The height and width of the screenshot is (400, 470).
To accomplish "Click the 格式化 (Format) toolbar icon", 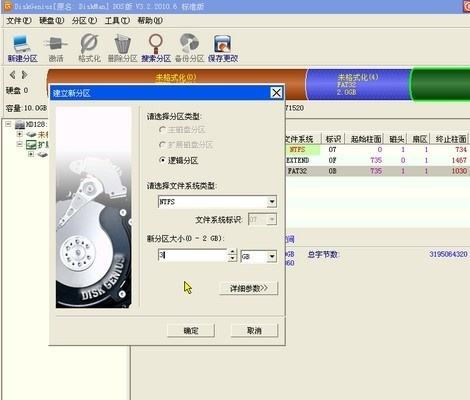I will [89, 49].
